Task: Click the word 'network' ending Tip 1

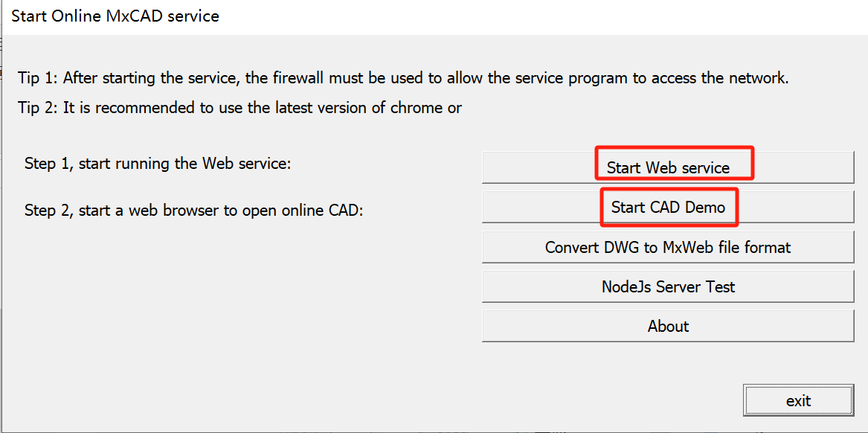Action: (x=756, y=78)
